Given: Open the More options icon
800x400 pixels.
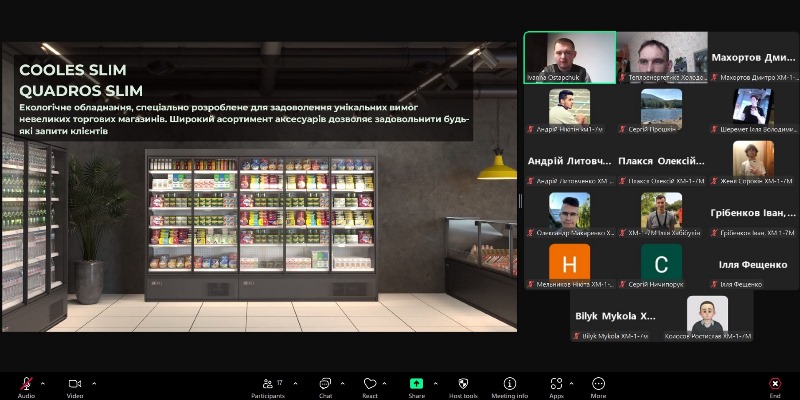Looking at the screenshot, I should (598, 384).
